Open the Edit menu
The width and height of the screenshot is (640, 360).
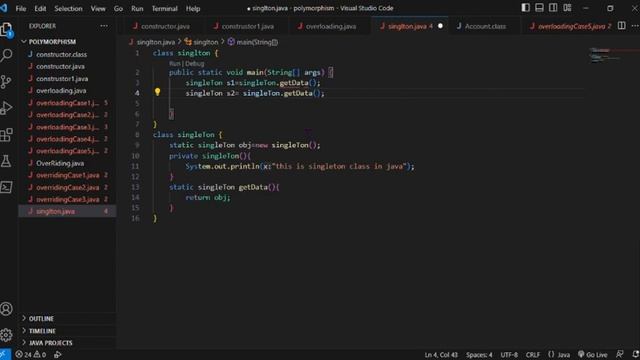click(40, 8)
